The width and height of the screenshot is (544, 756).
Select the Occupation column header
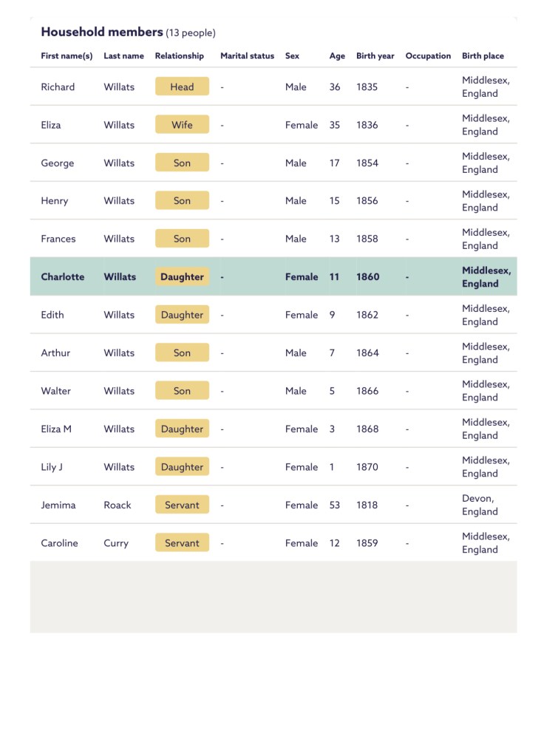428,56
